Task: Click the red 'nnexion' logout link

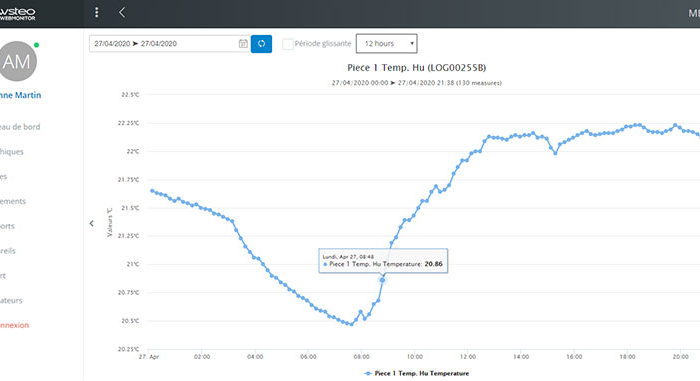Action: (x=14, y=325)
